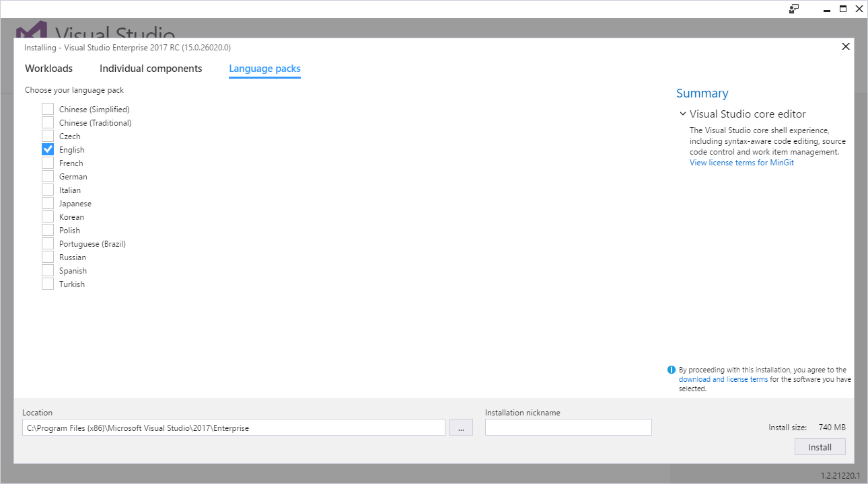Maximize the installer window

point(843,9)
